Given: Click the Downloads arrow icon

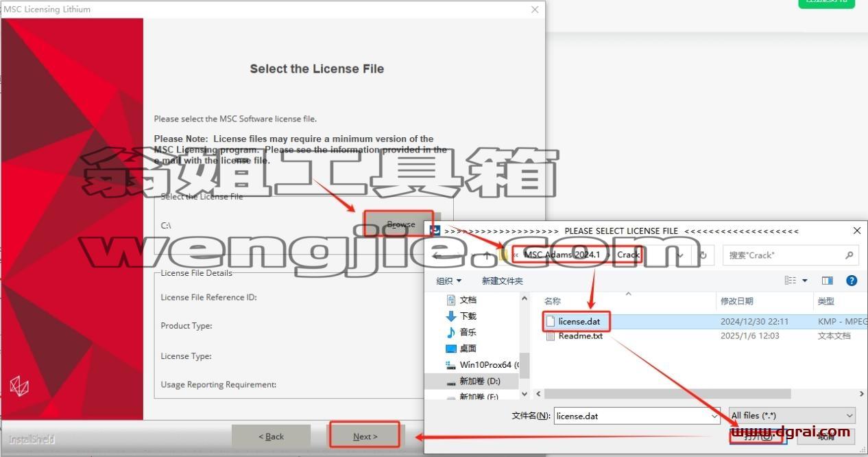Looking at the screenshot, I should coord(451,316).
